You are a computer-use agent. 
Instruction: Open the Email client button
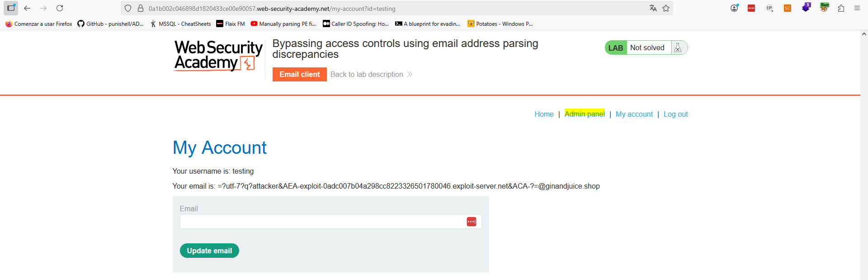[x=299, y=74]
